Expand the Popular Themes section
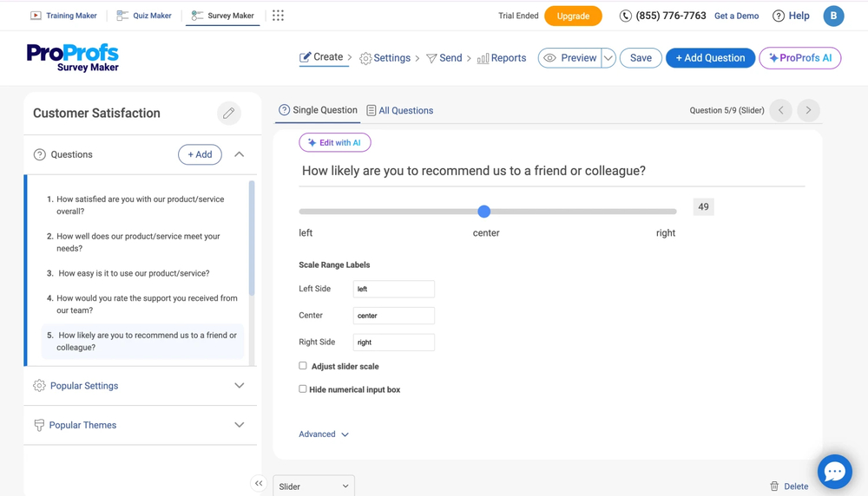Image resolution: width=868 pixels, height=496 pixels. 239,425
